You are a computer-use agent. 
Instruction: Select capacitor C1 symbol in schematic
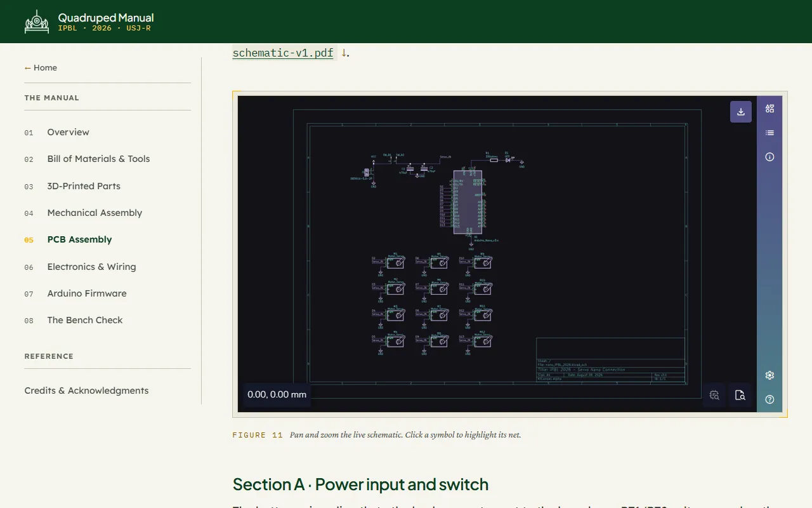click(x=410, y=169)
